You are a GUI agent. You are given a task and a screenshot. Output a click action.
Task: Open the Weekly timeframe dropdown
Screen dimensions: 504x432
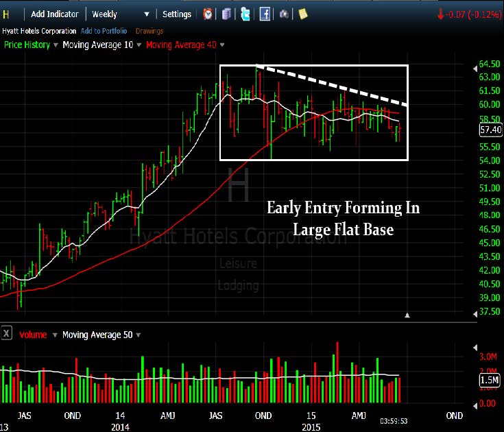[121, 14]
